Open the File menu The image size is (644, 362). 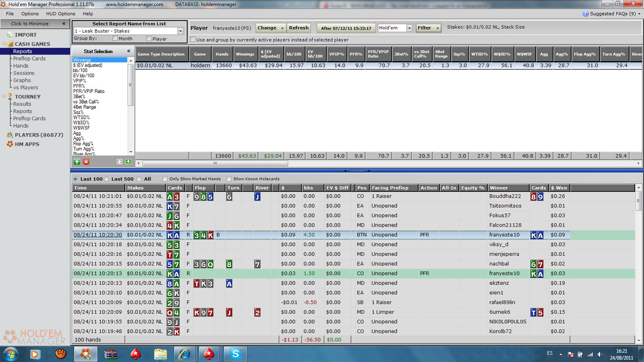[x=10, y=14]
